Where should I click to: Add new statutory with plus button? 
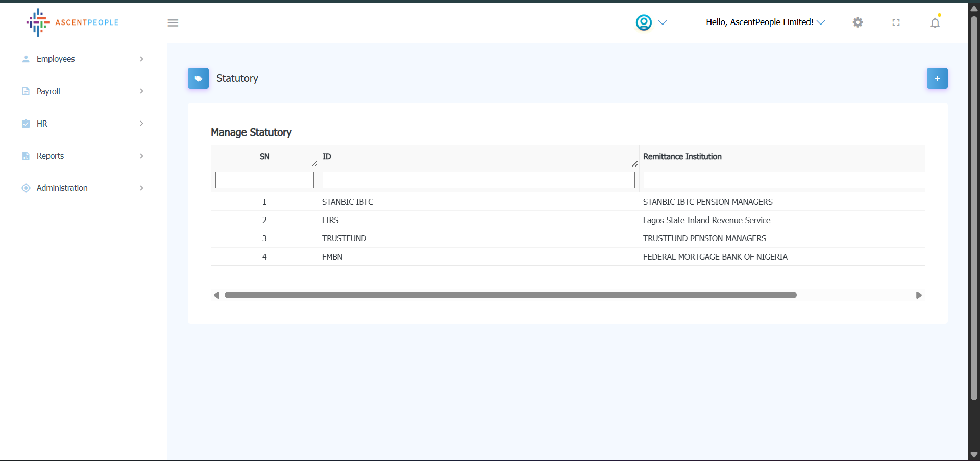coord(937,79)
